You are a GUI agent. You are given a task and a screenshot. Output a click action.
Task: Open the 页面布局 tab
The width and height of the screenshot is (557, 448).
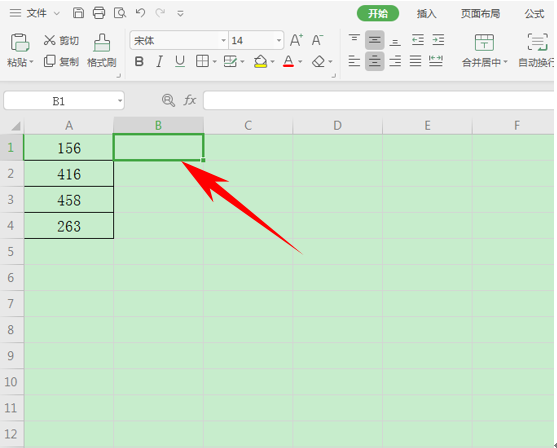[480, 14]
